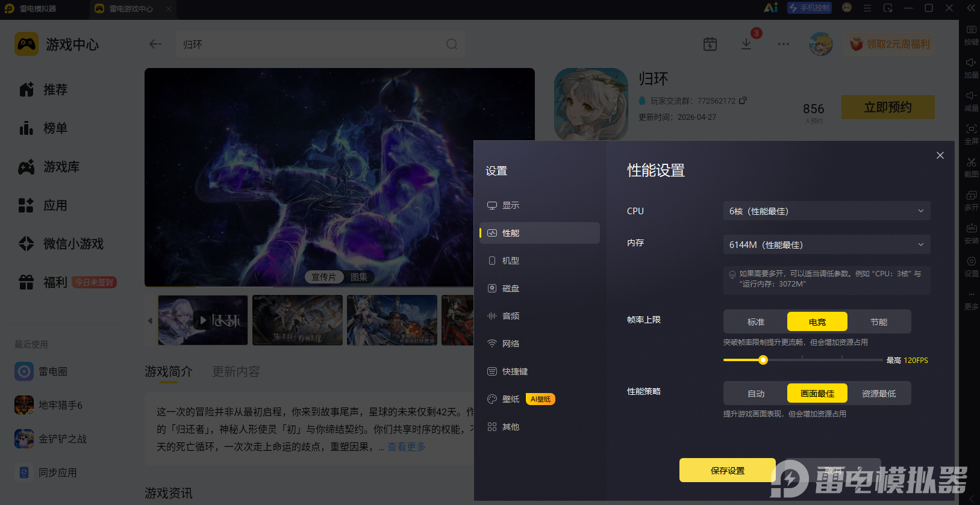
Task: Open 同步应用 from recently used
Action: (46, 472)
